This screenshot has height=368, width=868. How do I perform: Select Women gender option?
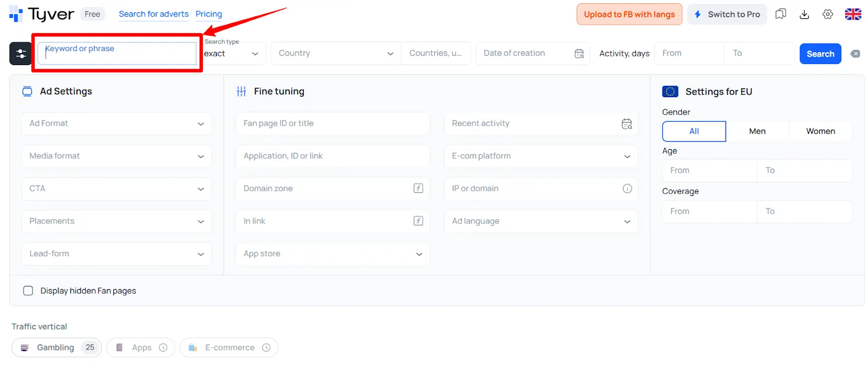pos(820,131)
